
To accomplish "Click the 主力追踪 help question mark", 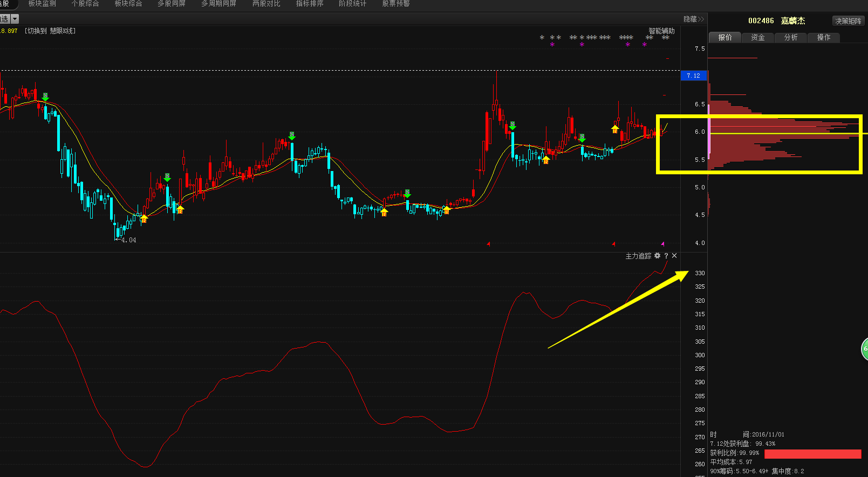I will [666, 256].
